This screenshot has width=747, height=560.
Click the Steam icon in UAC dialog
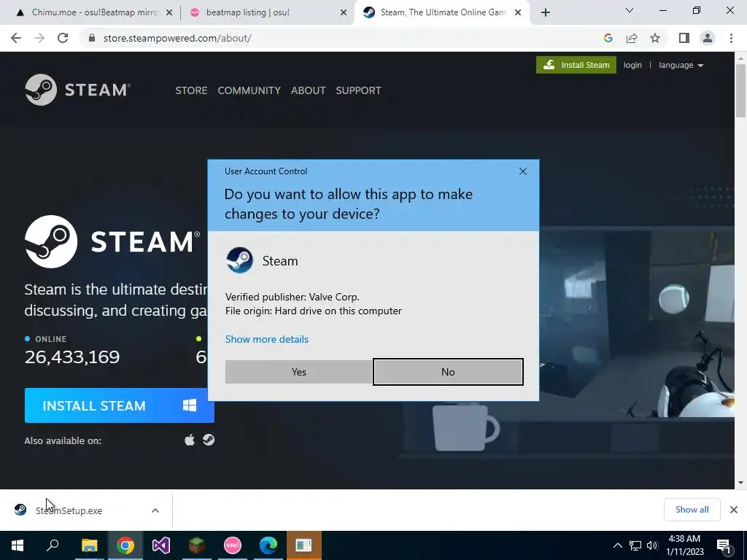click(x=239, y=260)
